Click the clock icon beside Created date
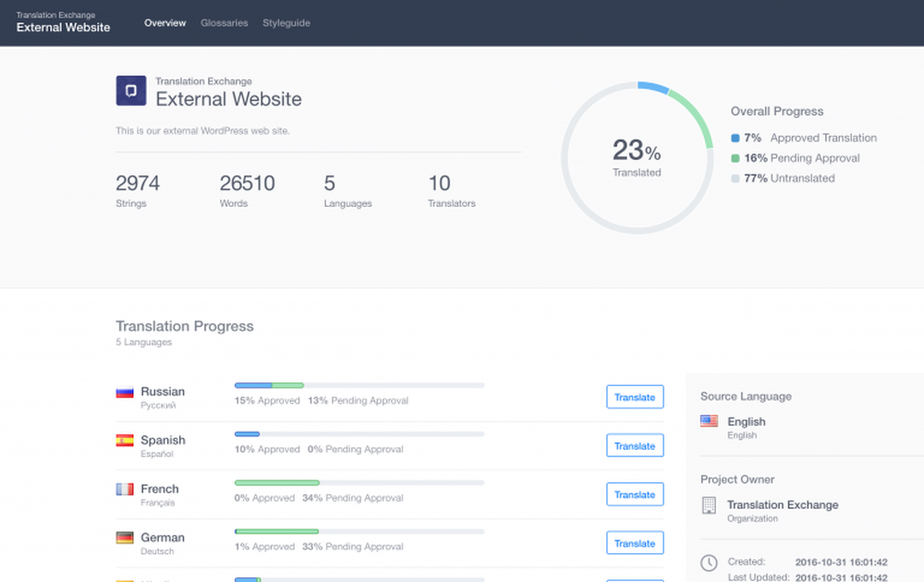 point(709,563)
